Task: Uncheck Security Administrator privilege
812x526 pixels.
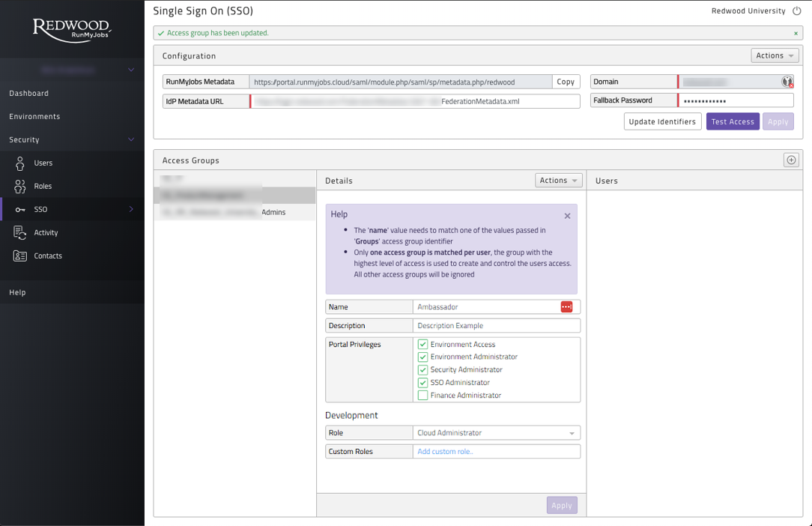Action: (x=422, y=370)
